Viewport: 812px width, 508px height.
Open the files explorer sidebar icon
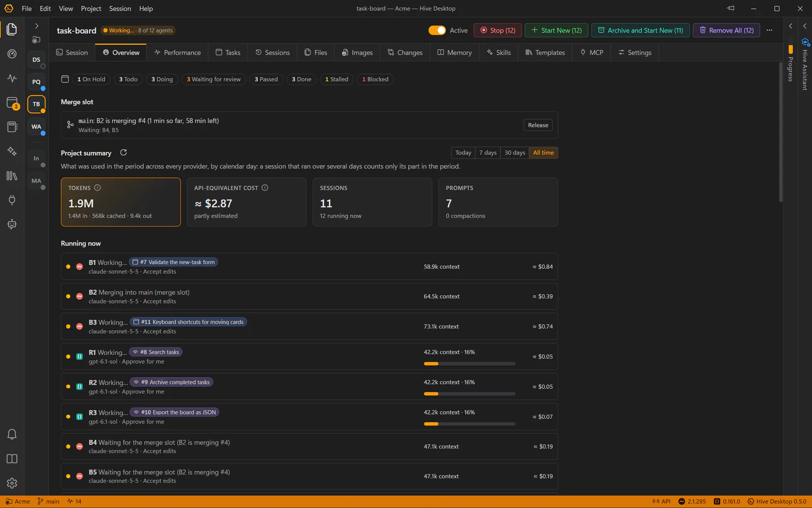pos(12,29)
